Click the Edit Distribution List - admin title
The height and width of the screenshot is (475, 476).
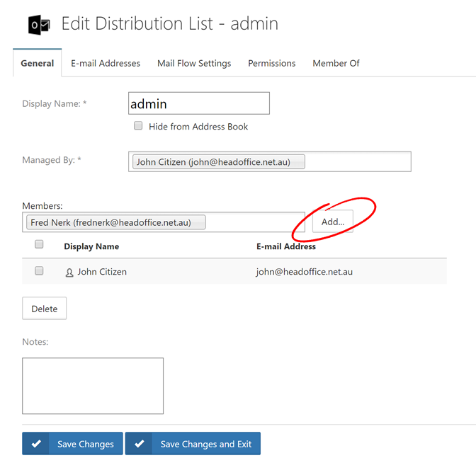170,23
